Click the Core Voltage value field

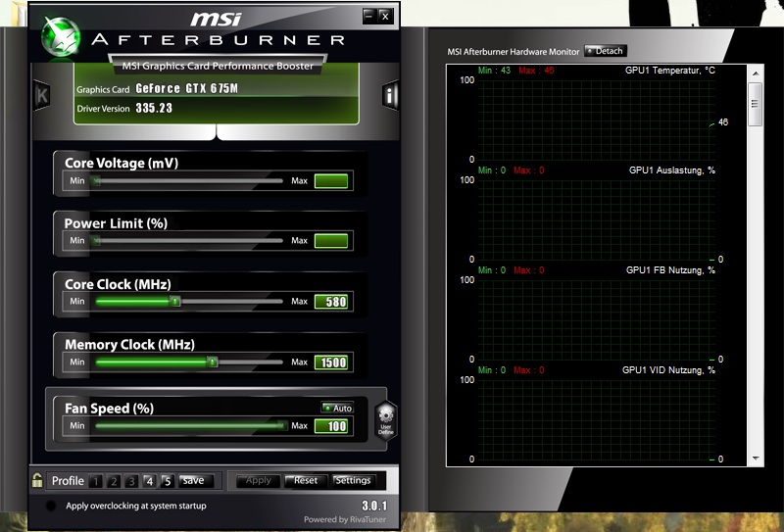pyautogui.click(x=331, y=181)
